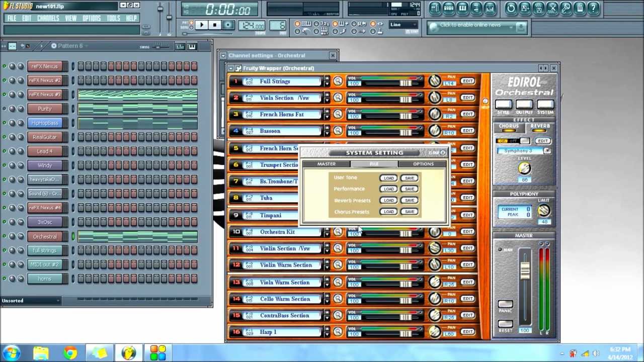Viewport: 644px width, 362px height.
Task: Click the download icon in online news bar
Action: click(521, 27)
